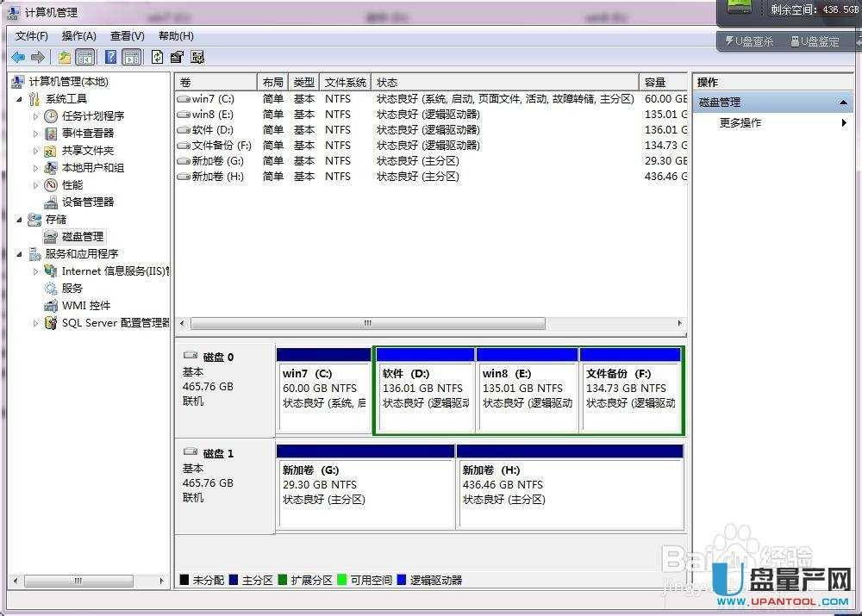This screenshot has height=616, width=862.
Task: Open the 操作(A) menu
Action: (78, 36)
